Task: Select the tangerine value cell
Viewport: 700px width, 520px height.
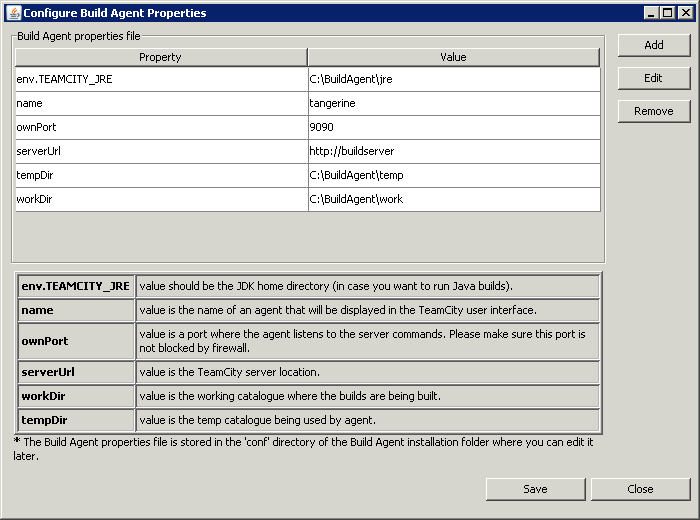Action: click(454, 104)
